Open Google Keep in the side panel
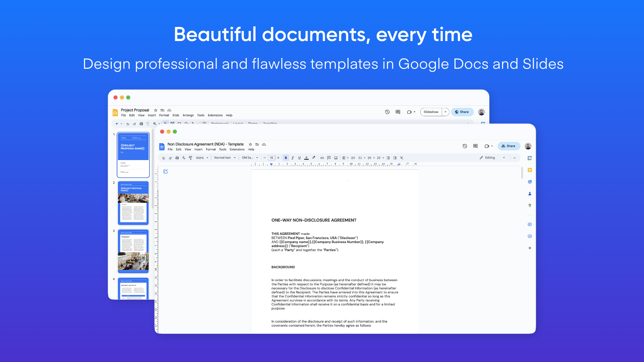Screen dimensions: 644x362 coord(530,170)
